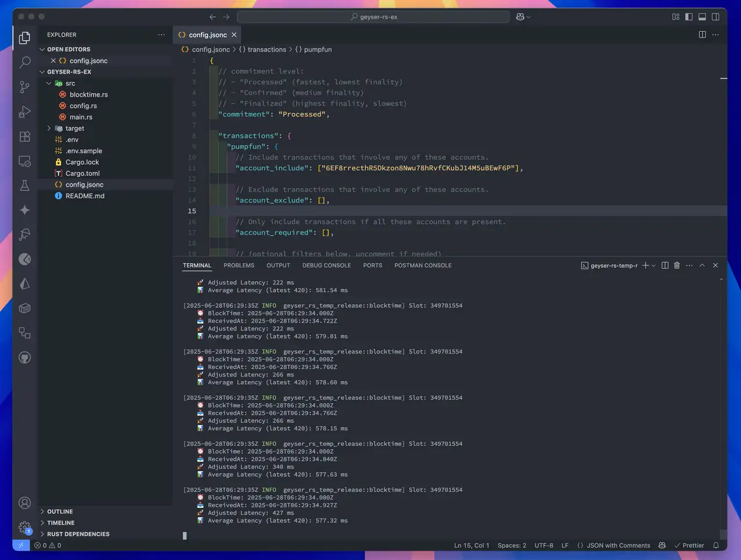Screen dimensions: 741x560
Task: Open the Extensions view
Action: (24, 137)
